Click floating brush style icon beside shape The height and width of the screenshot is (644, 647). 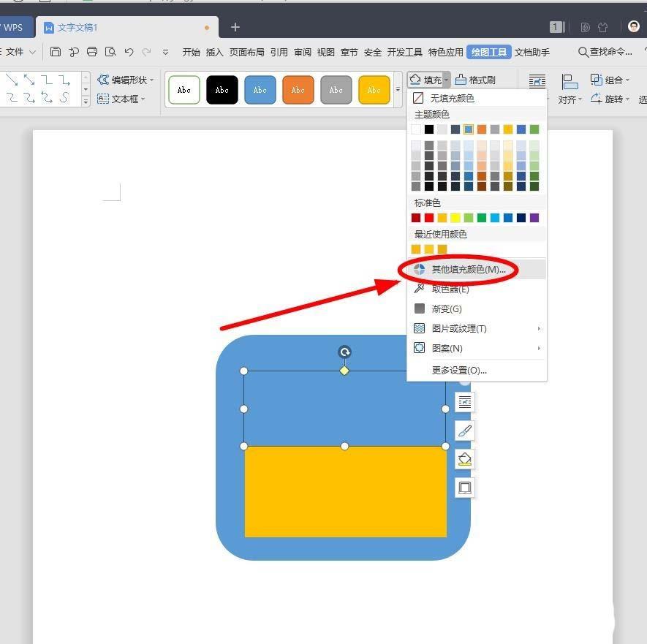(465, 431)
